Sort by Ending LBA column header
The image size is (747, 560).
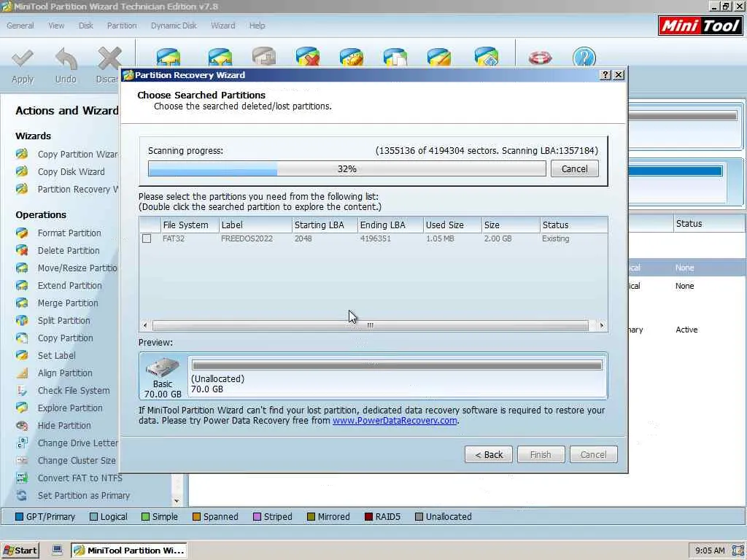(391, 225)
